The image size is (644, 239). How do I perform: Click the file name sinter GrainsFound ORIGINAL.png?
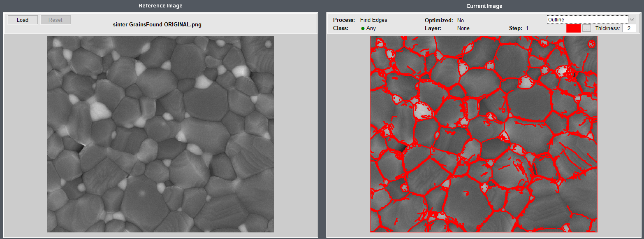[157, 24]
